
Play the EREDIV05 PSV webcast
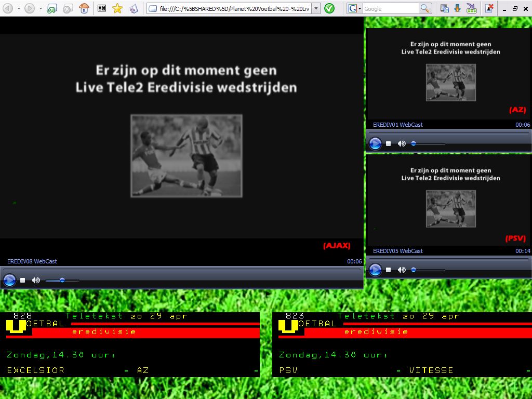(x=375, y=270)
